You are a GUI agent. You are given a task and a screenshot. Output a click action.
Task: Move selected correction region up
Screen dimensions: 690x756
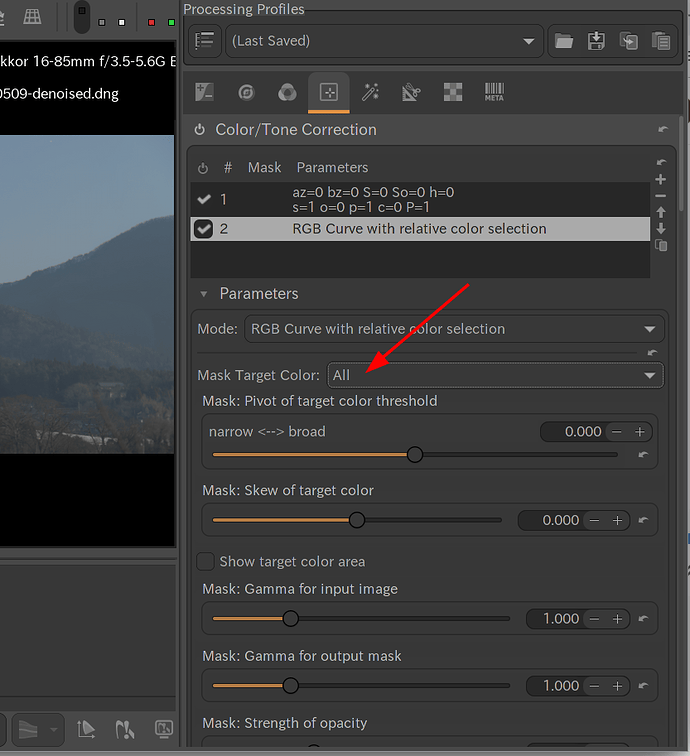(660, 212)
